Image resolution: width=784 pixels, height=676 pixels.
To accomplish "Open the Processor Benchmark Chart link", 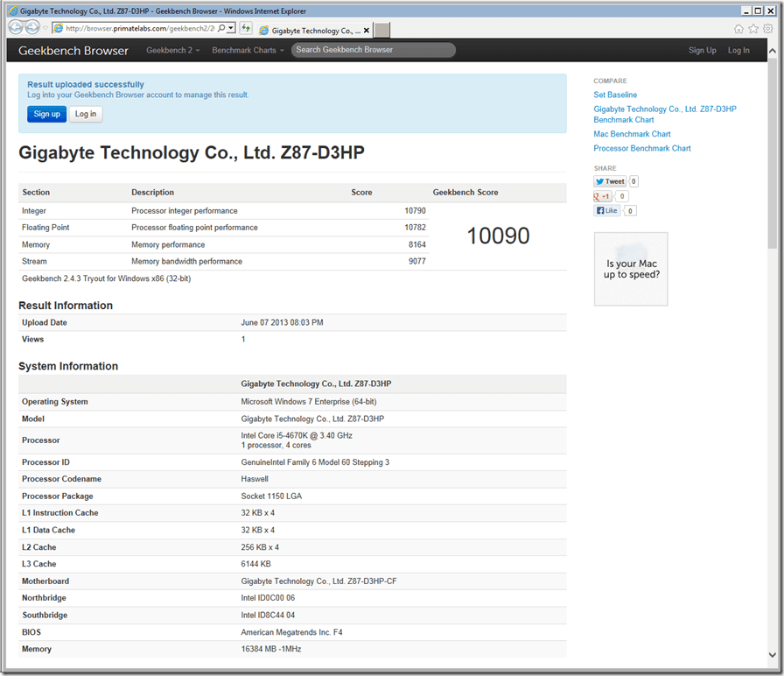I will pos(642,149).
